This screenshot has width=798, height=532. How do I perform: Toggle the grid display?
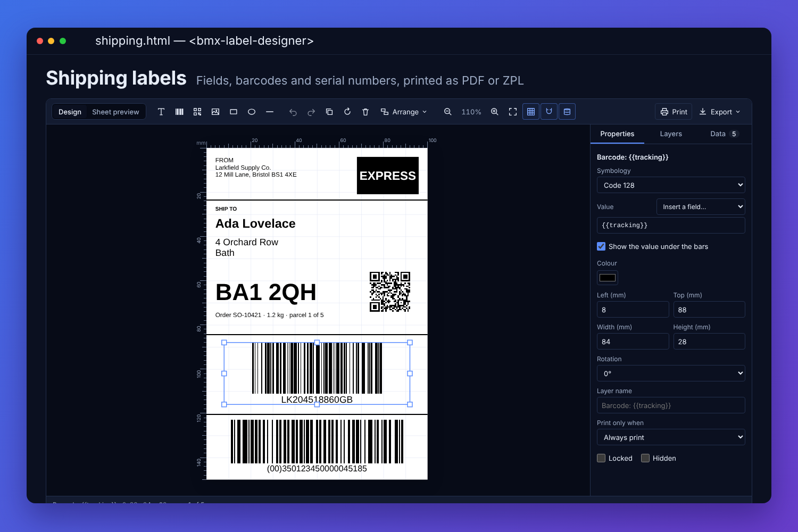coord(531,112)
